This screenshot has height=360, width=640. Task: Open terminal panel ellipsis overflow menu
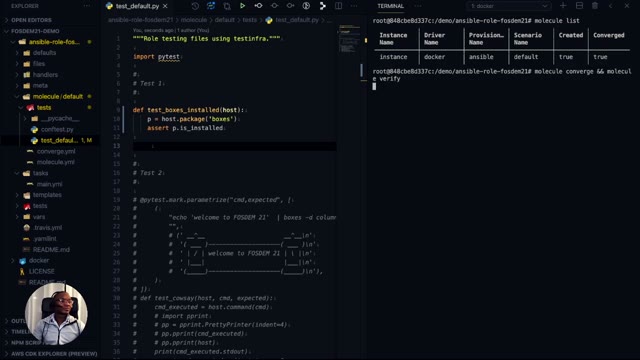point(418,6)
